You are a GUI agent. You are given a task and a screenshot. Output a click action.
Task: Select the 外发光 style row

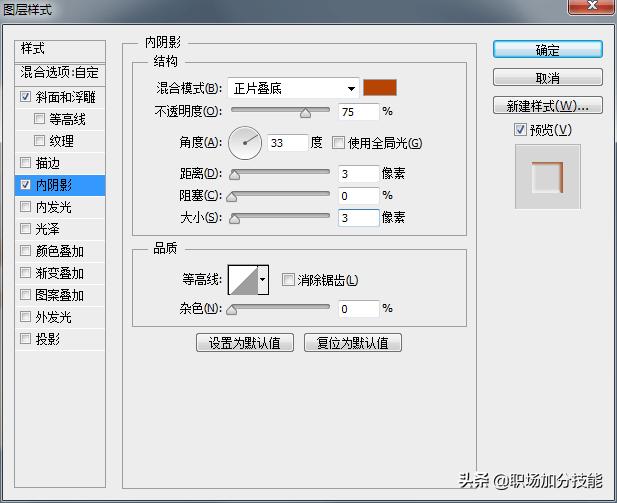coord(60,316)
